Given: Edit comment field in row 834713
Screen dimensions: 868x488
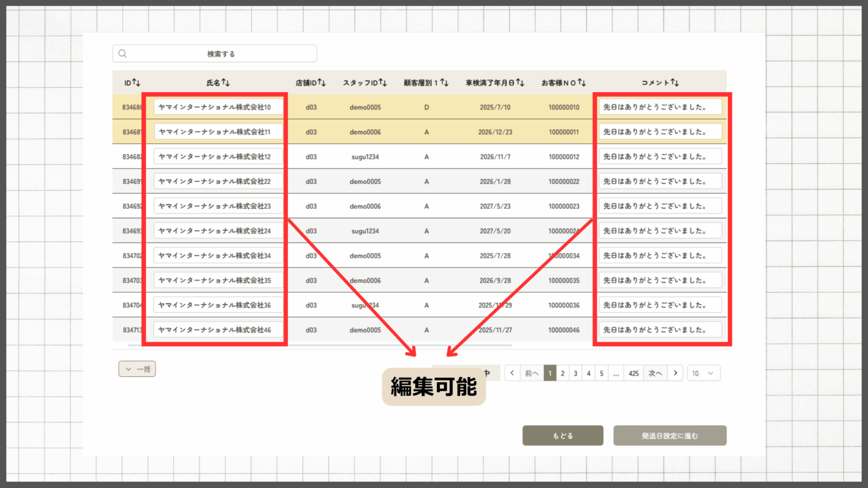Looking at the screenshot, I should click(660, 330).
